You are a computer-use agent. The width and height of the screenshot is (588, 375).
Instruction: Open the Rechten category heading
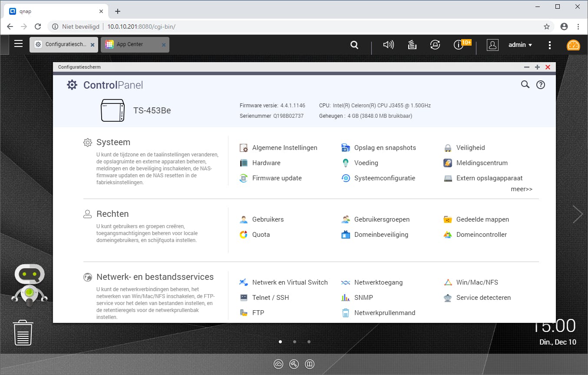click(112, 214)
